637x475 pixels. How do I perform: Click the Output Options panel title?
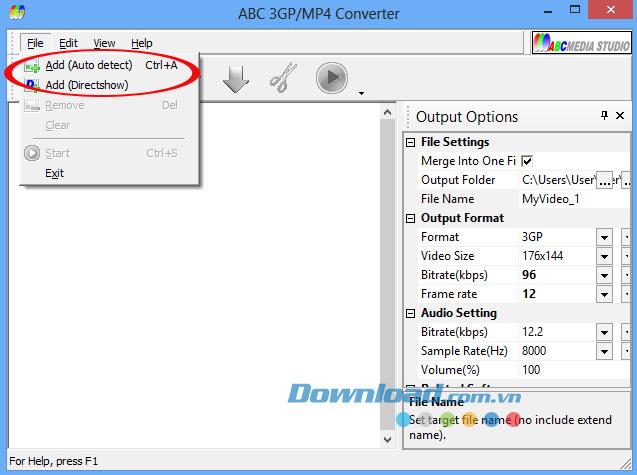tap(467, 117)
